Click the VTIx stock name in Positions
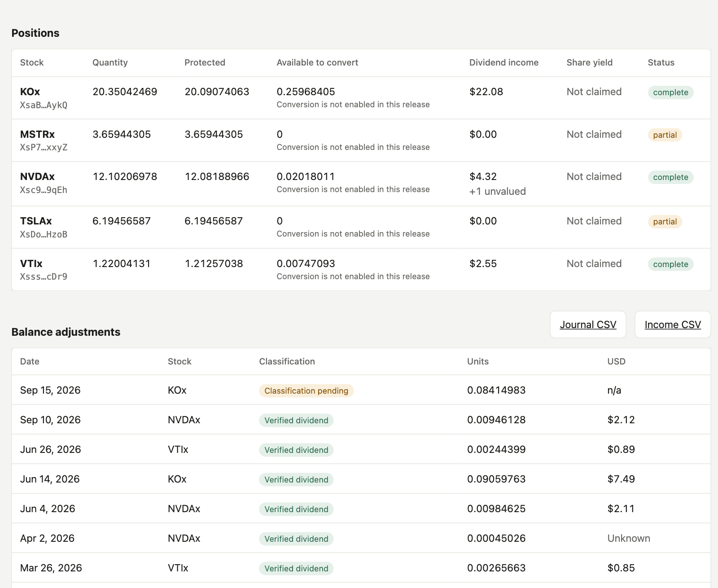Viewport: 718px width, 588px height. tap(31, 263)
